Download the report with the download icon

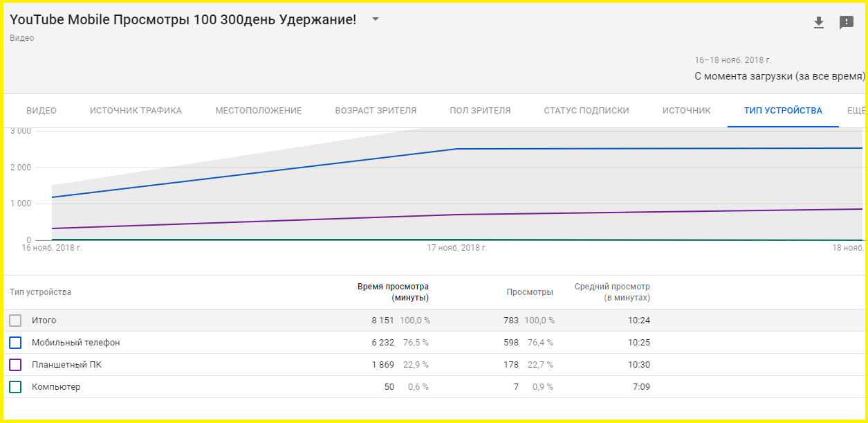[819, 22]
